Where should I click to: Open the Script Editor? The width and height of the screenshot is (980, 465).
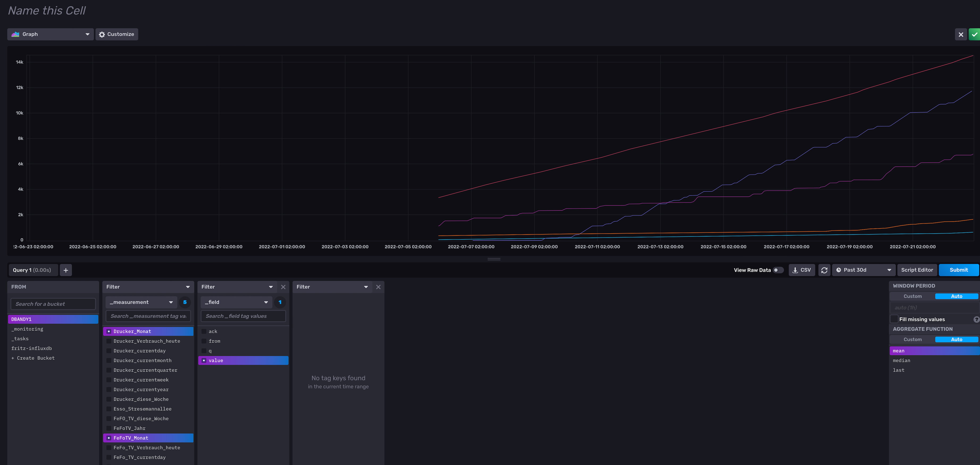[x=917, y=270]
